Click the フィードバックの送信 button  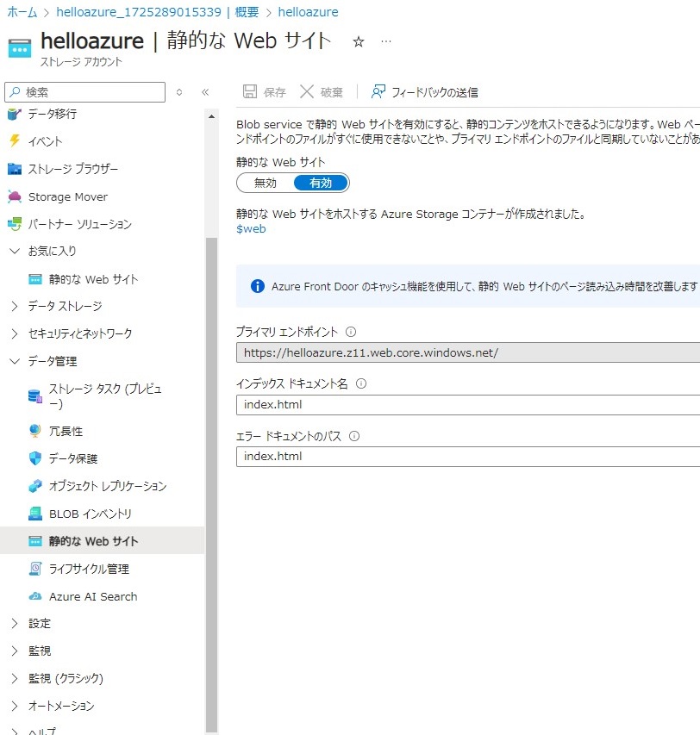tap(425, 92)
